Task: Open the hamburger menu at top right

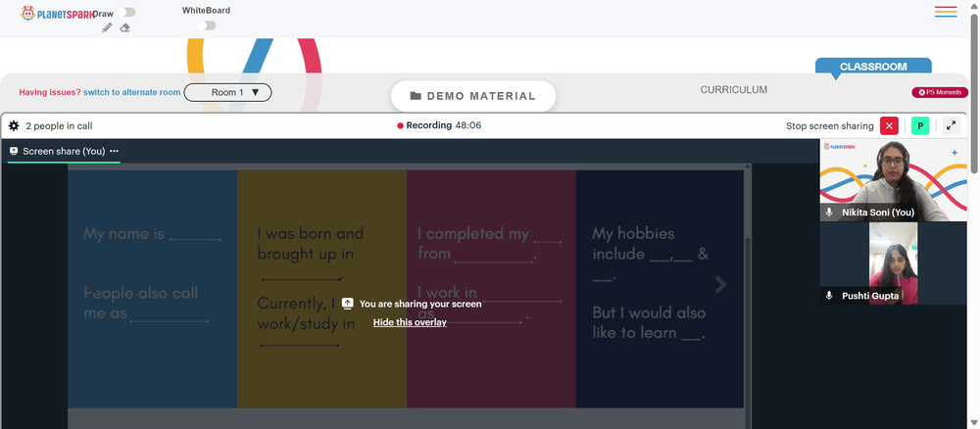Action: [x=946, y=12]
